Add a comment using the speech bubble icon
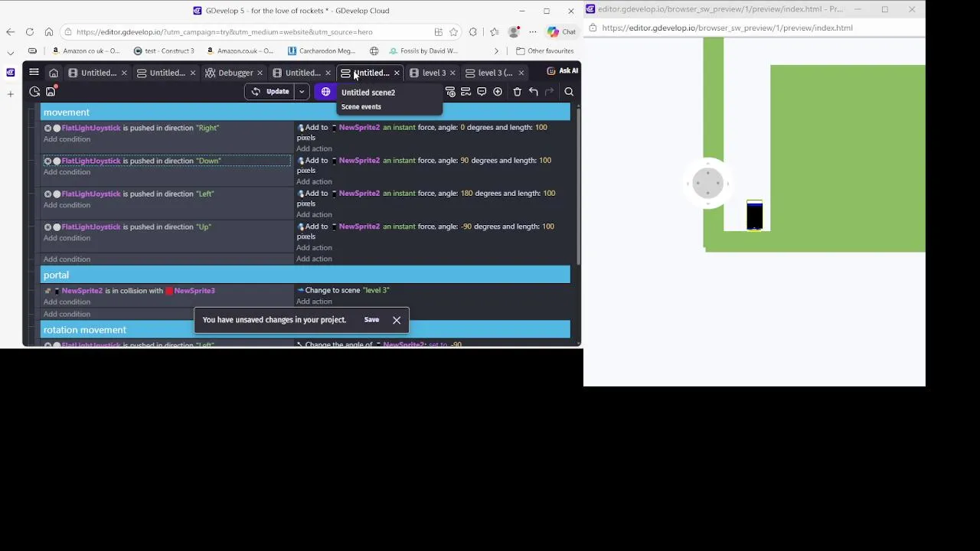 (x=482, y=92)
